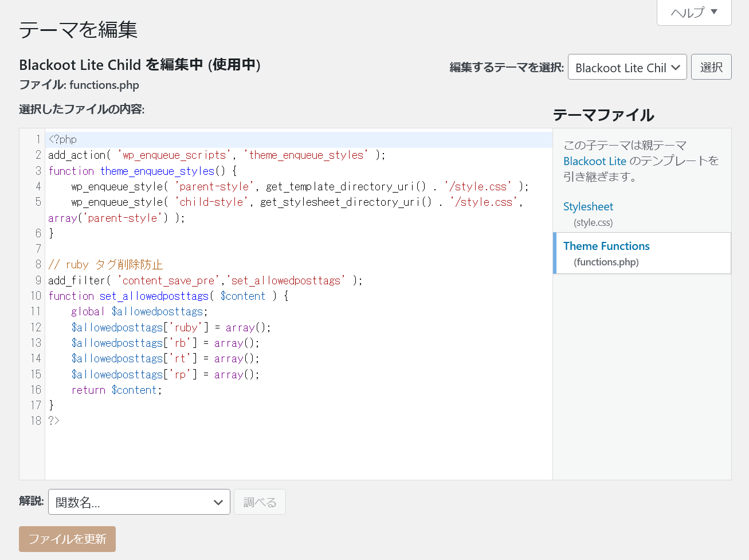
Task: Click the ファイルを更新 update file button
Action: point(68,539)
